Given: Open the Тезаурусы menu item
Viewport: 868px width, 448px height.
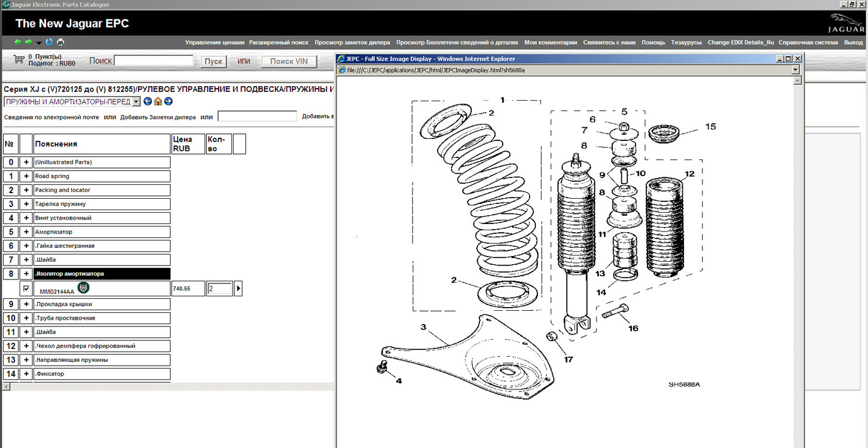Looking at the screenshot, I should (686, 43).
